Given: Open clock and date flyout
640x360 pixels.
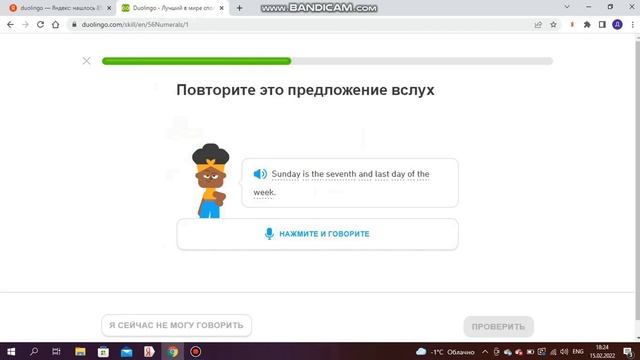Looking at the screenshot, I should [602, 351].
